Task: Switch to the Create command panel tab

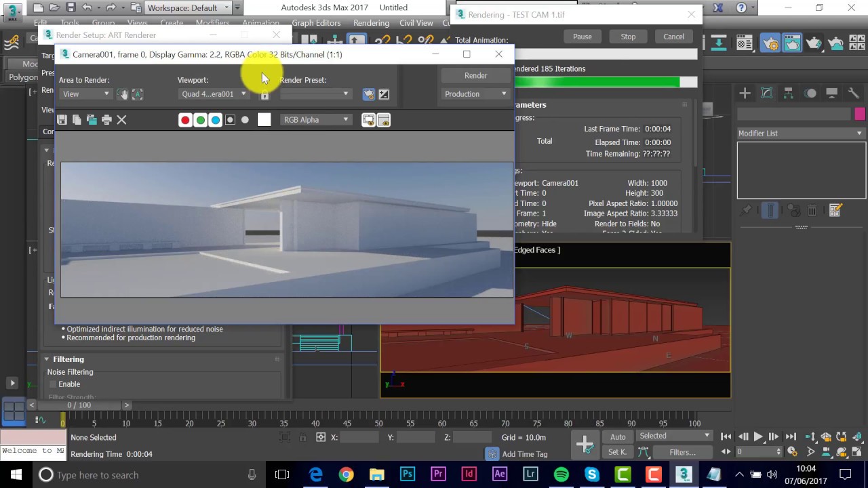Action: [x=745, y=93]
